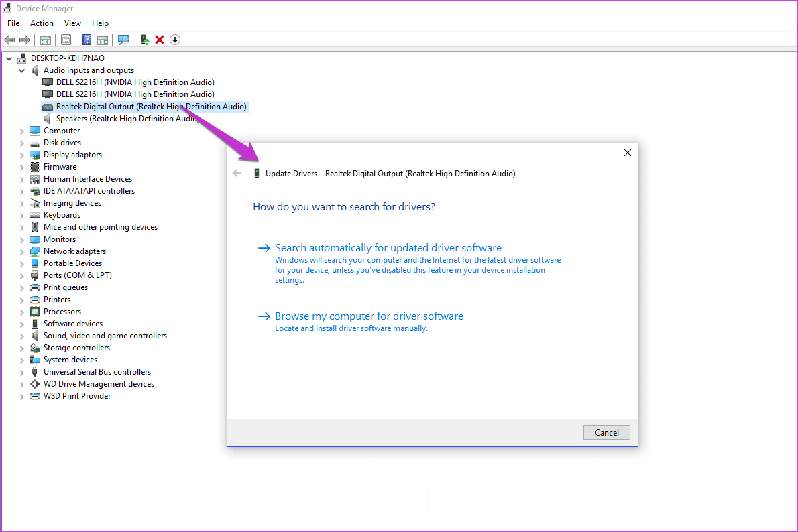Select first DELL S2216H NVIDIA audio device
Viewport: 798px width, 532px height.
135,82
